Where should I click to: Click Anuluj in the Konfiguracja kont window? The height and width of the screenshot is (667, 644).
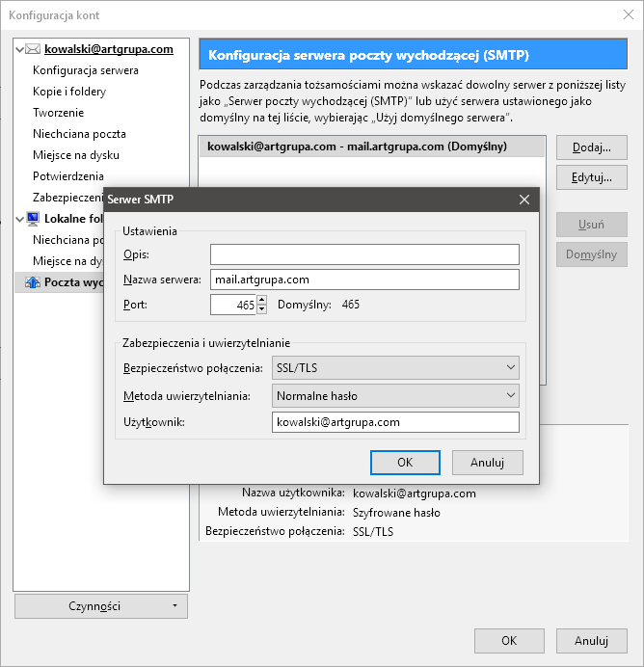pyautogui.click(x=592, y=641)
